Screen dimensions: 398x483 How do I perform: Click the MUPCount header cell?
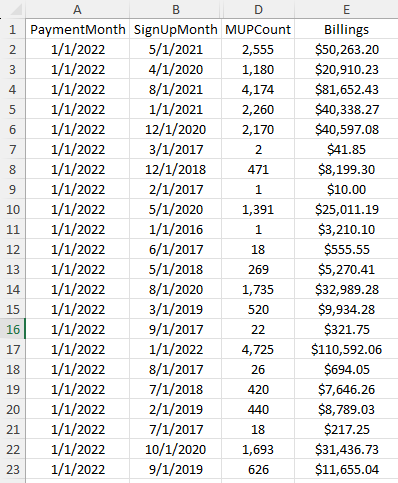[x=258, y=29]
